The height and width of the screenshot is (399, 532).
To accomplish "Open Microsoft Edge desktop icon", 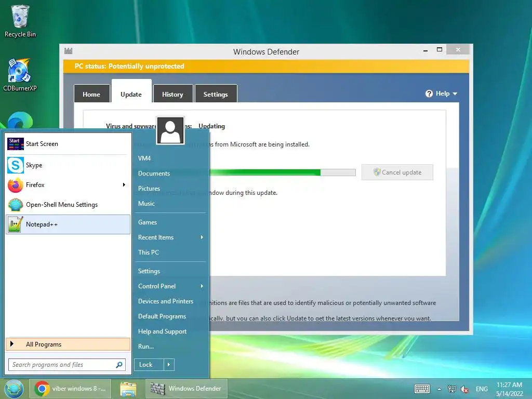I will [20, 120].
